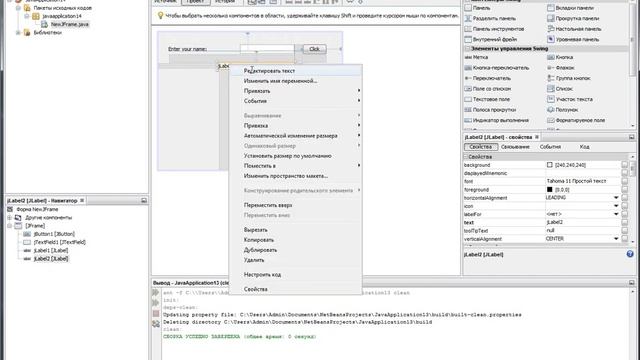Screen dimensions: 640x360
Task: Choose Дублировать in the context menu
Action: tap(296, 250)
